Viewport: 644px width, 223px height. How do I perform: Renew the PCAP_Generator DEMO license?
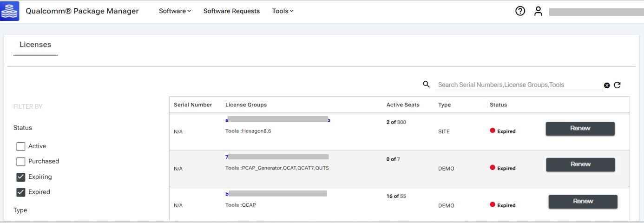(x=580, y=164)
